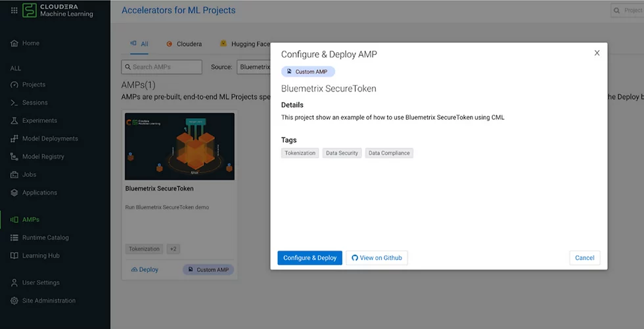644x329 pixels.
Task: Click the Cloudera Machine Learning logo
Action: point(58,11)
